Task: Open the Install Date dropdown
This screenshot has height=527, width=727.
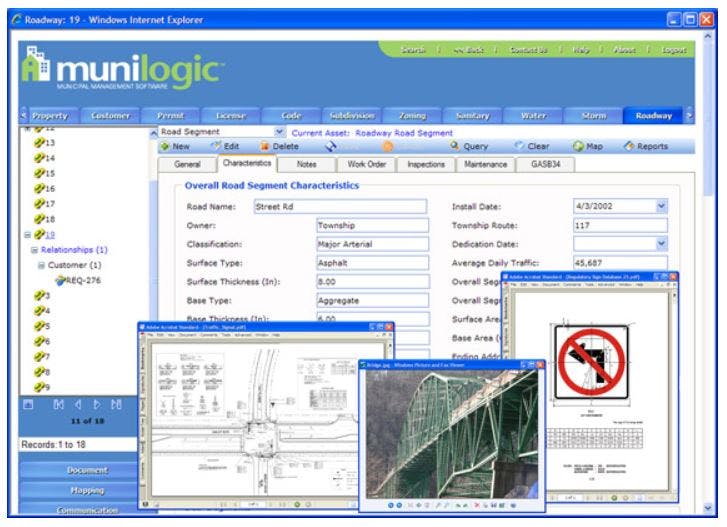Action: tap(662, 206)
